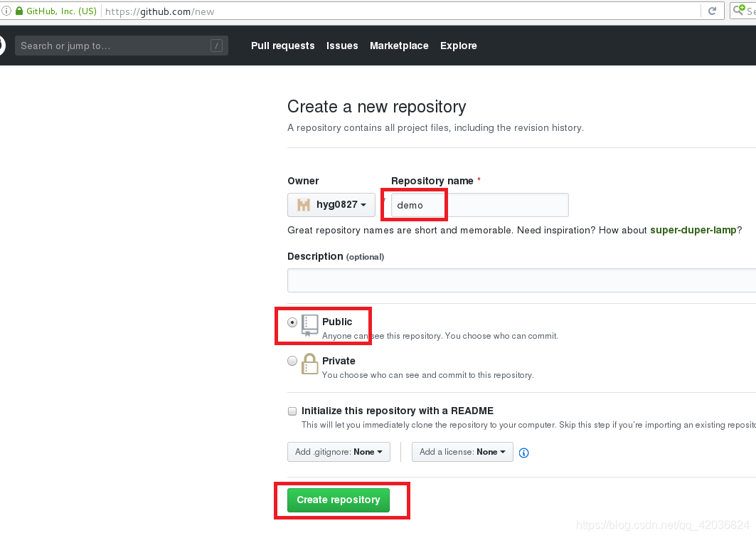Use the super-duper-lamp name suggestion

tap(693, 230)
